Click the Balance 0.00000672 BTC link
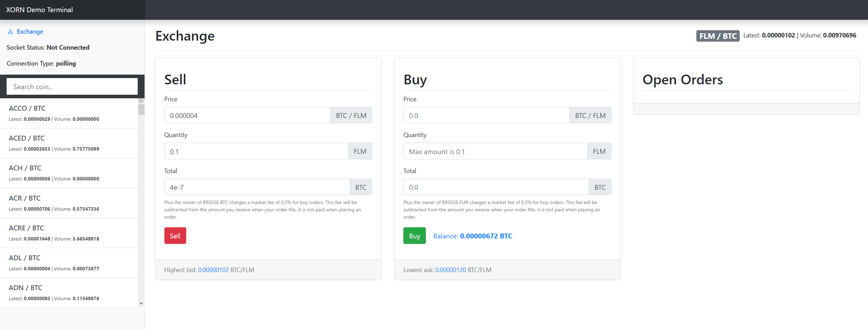 tap(473, 236)
